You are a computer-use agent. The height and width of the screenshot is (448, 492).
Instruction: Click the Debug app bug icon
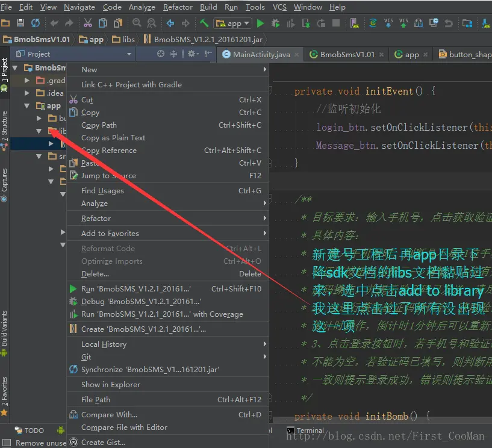(276, 23)
